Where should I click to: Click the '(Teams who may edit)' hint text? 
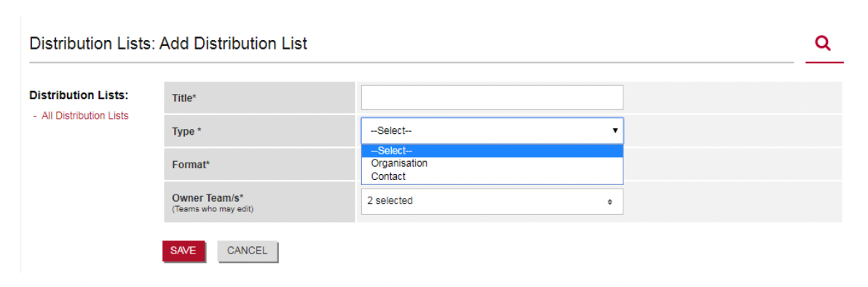[213, 210]
